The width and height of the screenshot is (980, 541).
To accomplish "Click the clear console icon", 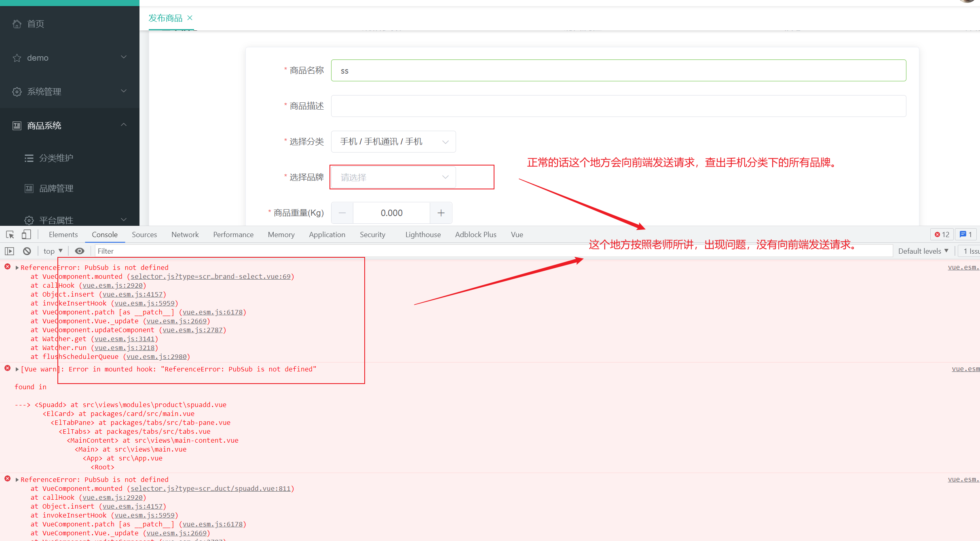I will coord(27,251).
